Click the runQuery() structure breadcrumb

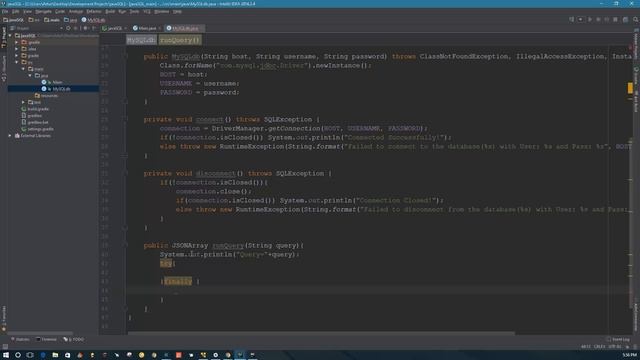[x=180, y=40]
